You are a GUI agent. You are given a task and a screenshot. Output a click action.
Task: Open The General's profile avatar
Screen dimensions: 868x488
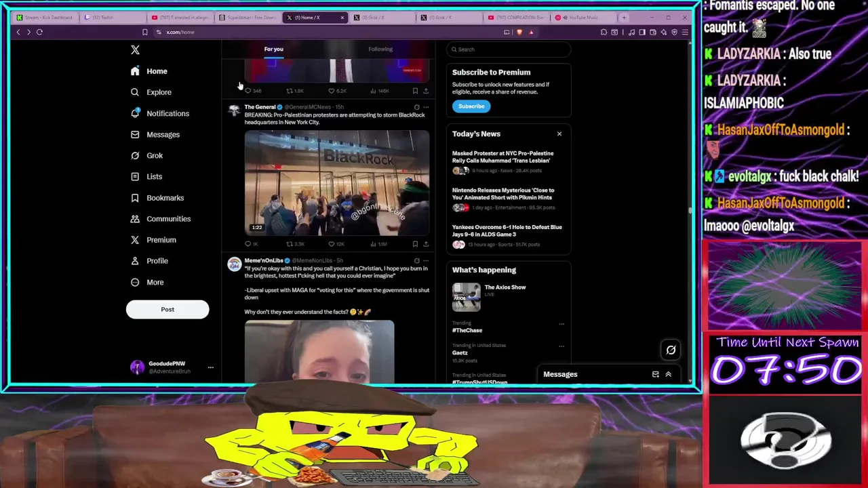(234, 110)
